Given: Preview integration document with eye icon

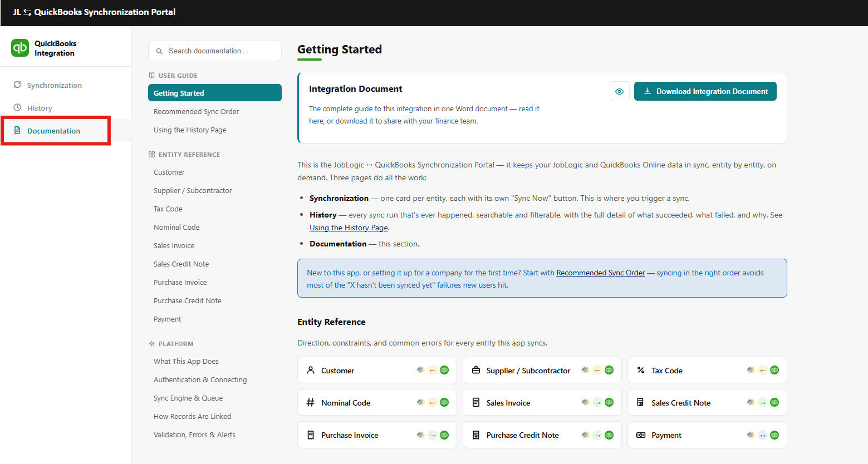Looking at the screenshot, I should click(x=619, y=91).
